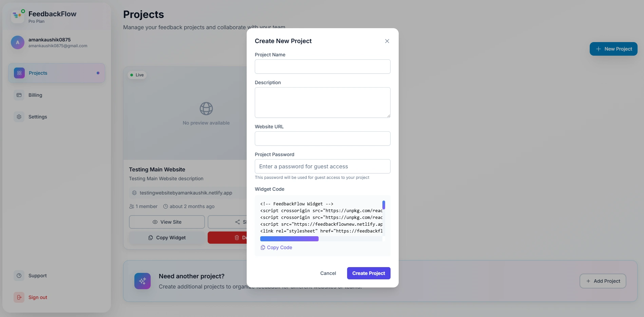
Task: Cancel the new project dialog
Action: pyautogui.click(x=328, y=273)
